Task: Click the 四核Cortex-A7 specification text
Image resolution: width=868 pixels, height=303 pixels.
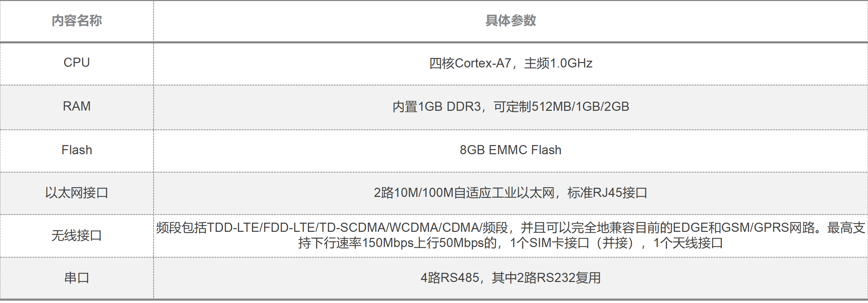Action: coord(470,63)
